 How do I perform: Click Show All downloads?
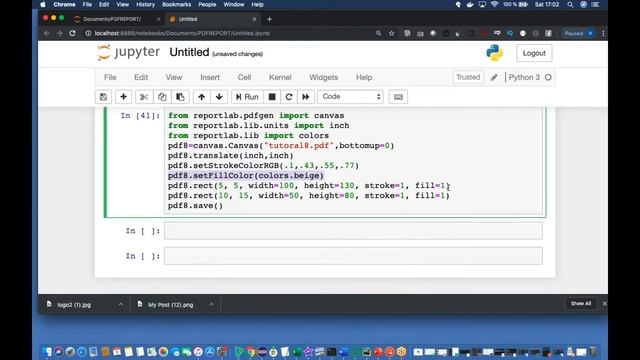click(580, 304)
